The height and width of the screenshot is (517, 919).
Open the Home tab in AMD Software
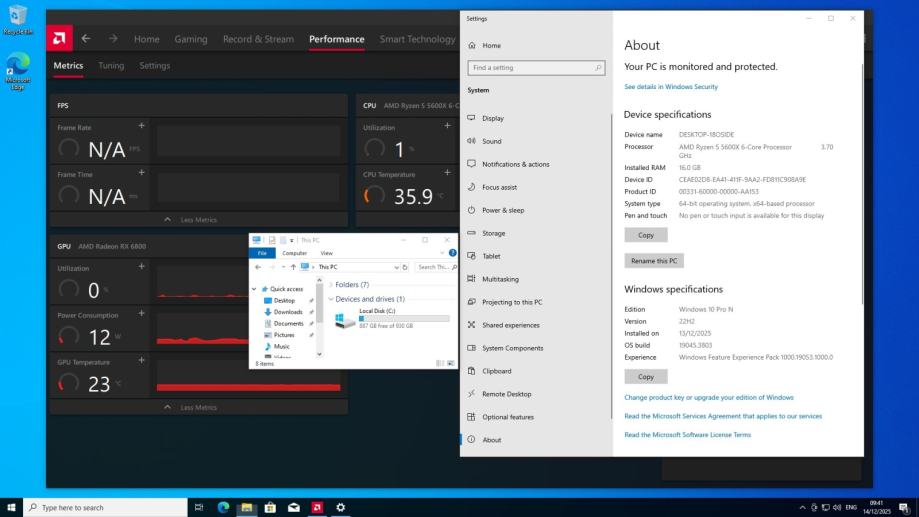coord(147,39)
